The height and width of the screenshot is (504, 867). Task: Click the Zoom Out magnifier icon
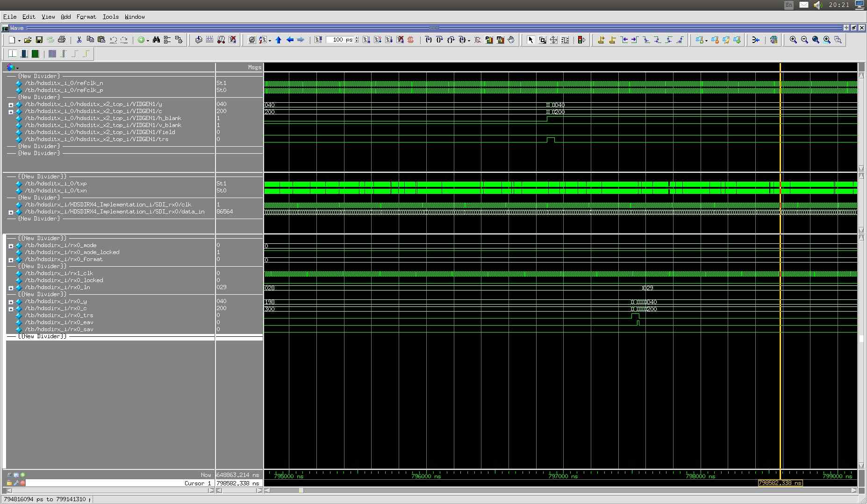pyautogui.click(x=804, y=40)
